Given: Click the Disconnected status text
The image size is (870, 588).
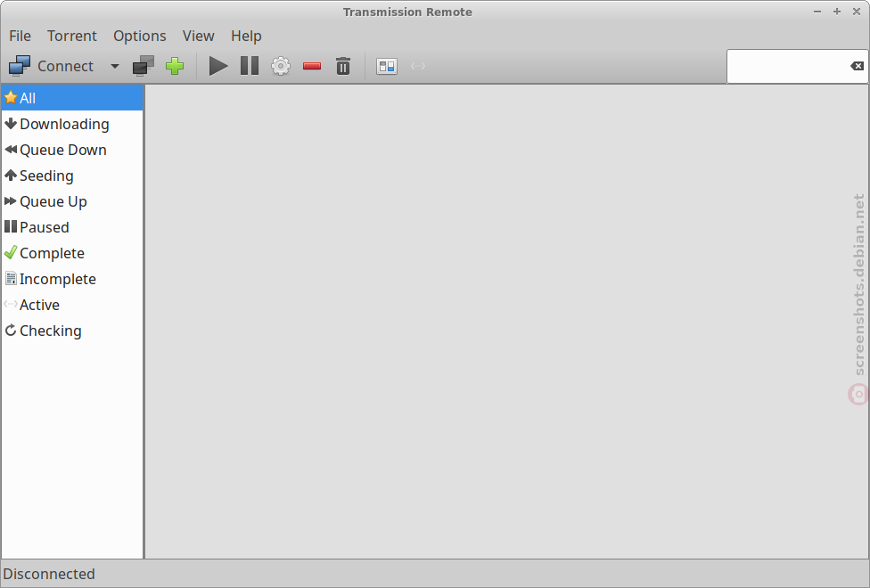Looking at the screenshot, I should [x=49, y=574].
